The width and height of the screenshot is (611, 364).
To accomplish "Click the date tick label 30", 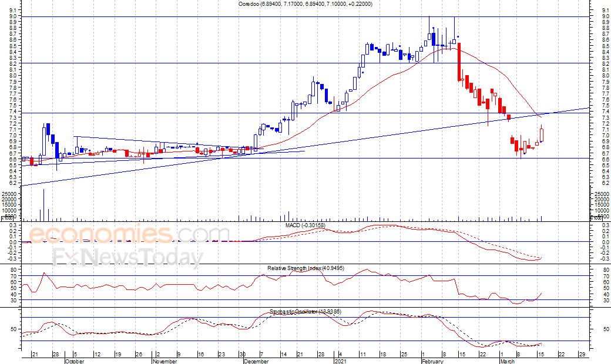I will [x=243, y=354].
